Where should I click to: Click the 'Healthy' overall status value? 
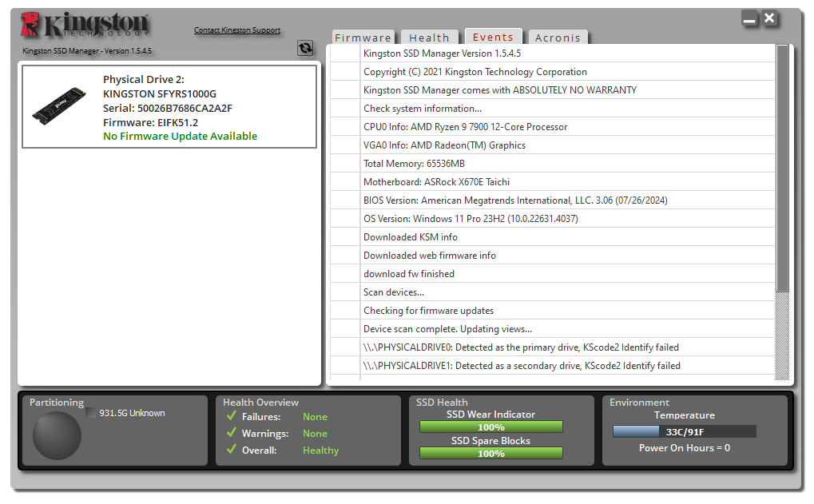click(321, 450)
